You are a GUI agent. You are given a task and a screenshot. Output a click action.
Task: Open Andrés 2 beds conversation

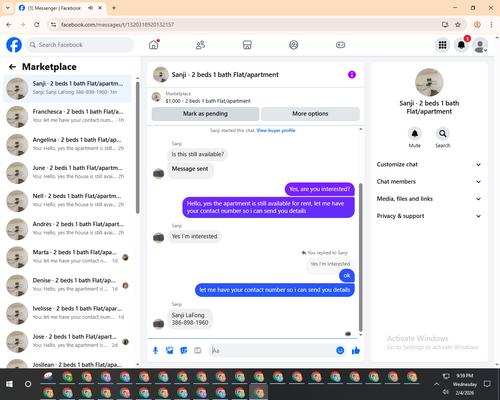pyautogui.click(x=67, y=229)
